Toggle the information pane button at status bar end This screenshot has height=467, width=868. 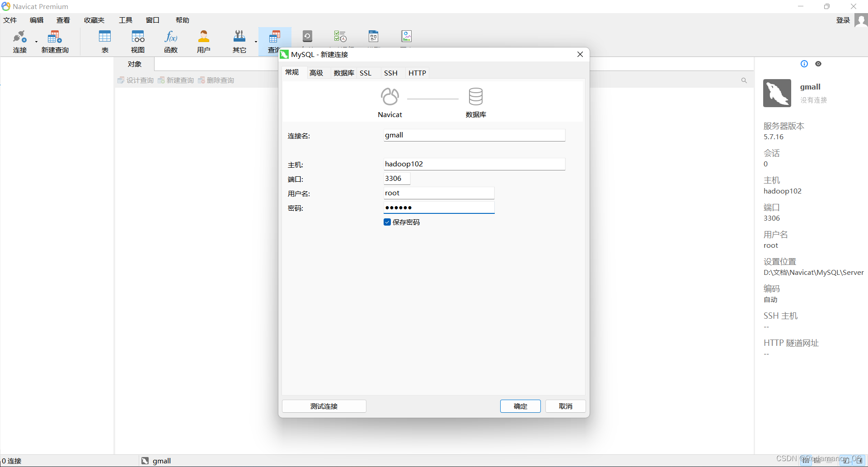(x=859, y=461)
